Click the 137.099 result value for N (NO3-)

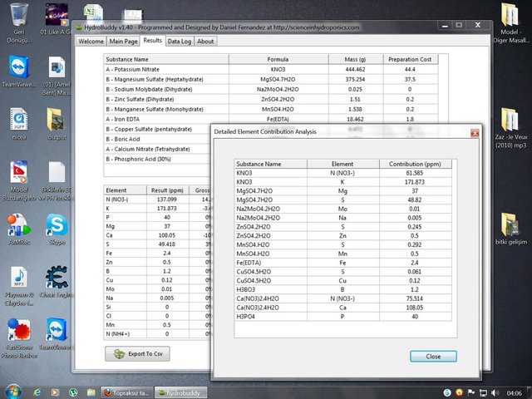[167, 199]
